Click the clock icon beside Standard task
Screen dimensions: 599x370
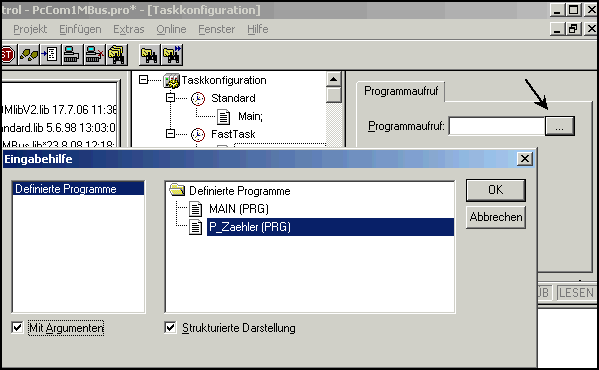[198, 99]
